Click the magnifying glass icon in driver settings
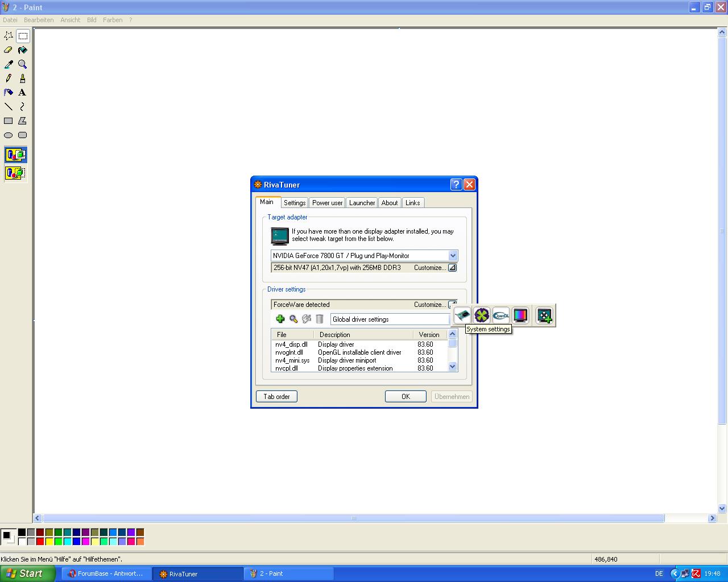728x582 pixels. (x=293, y=319)
